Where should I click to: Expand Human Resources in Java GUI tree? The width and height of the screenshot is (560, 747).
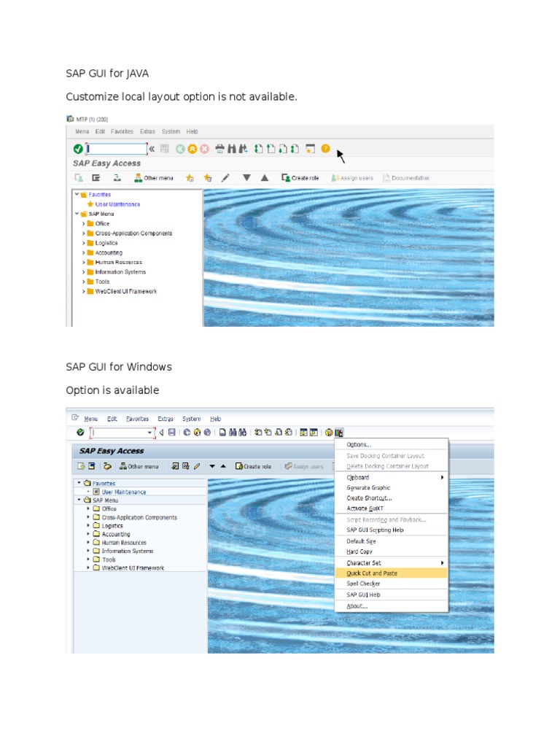83,263
